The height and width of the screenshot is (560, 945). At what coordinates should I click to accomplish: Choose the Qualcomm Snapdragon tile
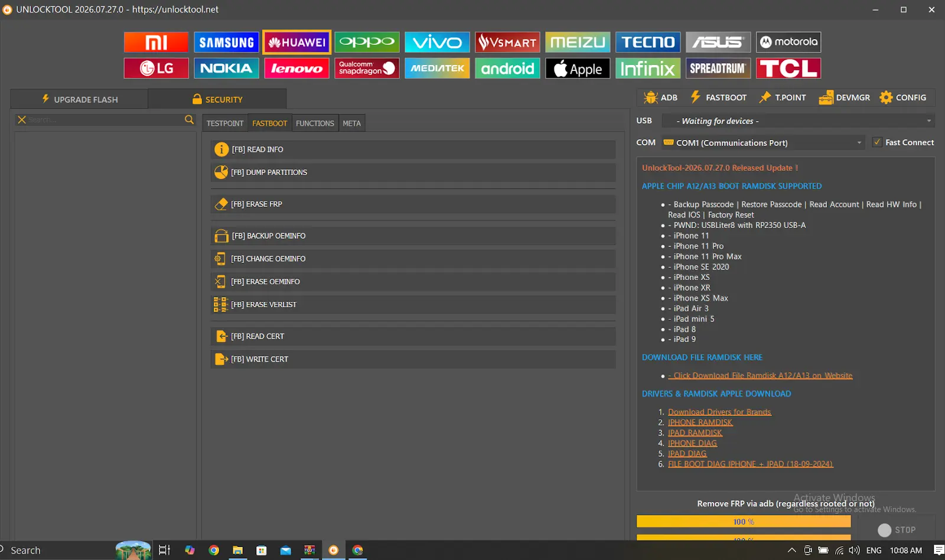pyautogui.click(x=367, y=68)
